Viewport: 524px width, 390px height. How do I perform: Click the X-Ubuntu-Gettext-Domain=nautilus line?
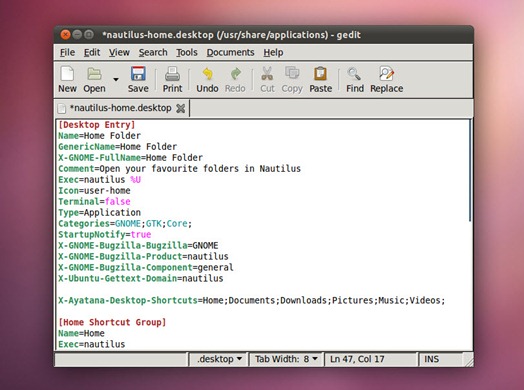tap(141, 278)
